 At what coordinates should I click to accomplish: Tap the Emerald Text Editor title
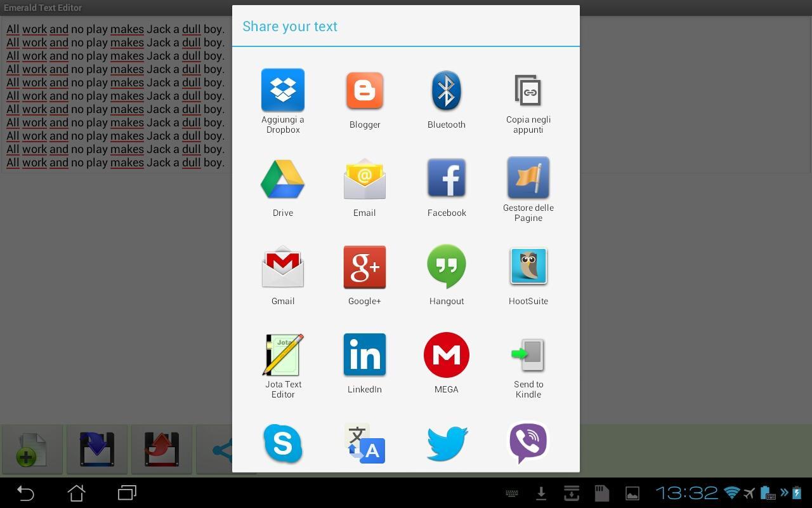[43, 8]
